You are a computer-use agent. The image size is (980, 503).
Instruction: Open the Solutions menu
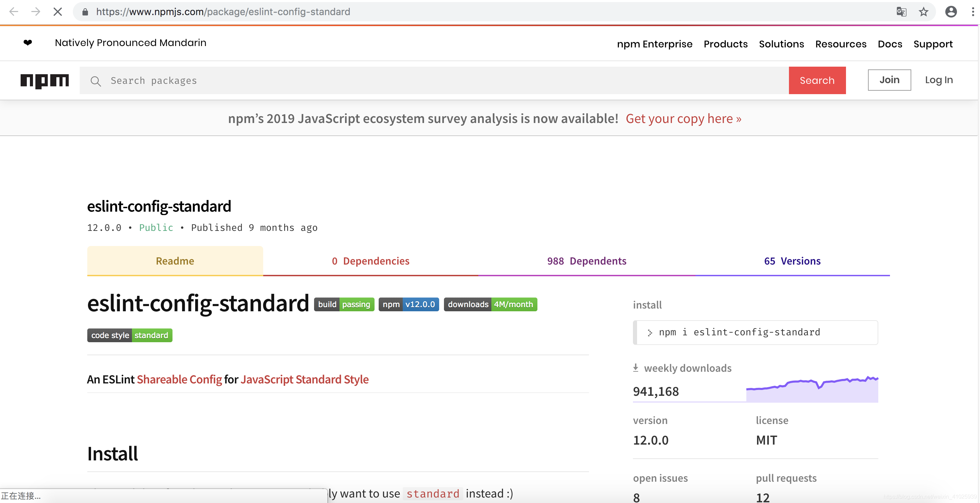pyautogui.click(x=781, y=44)
